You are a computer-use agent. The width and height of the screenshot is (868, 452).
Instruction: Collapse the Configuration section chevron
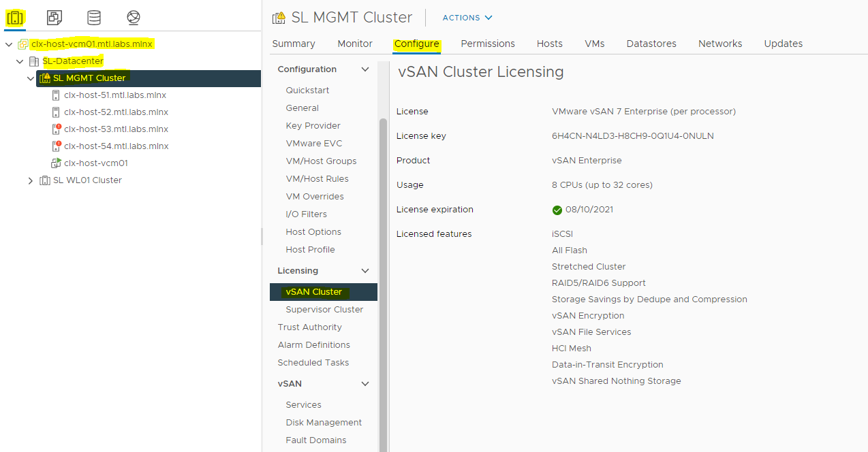(x=365, y=69)
